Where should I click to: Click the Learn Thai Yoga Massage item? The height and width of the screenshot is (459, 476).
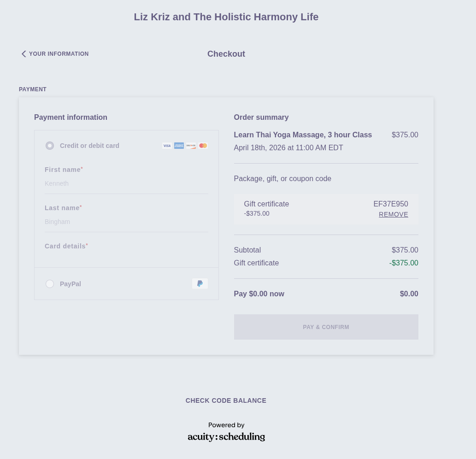(x=303, y=135)
